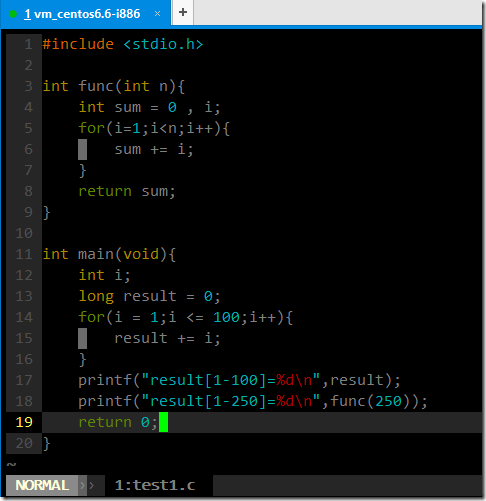Screen dimensions: 486x501
Task: Click line number 10 in the gutter
Action: pyautogui.click(x=24, y=233)
